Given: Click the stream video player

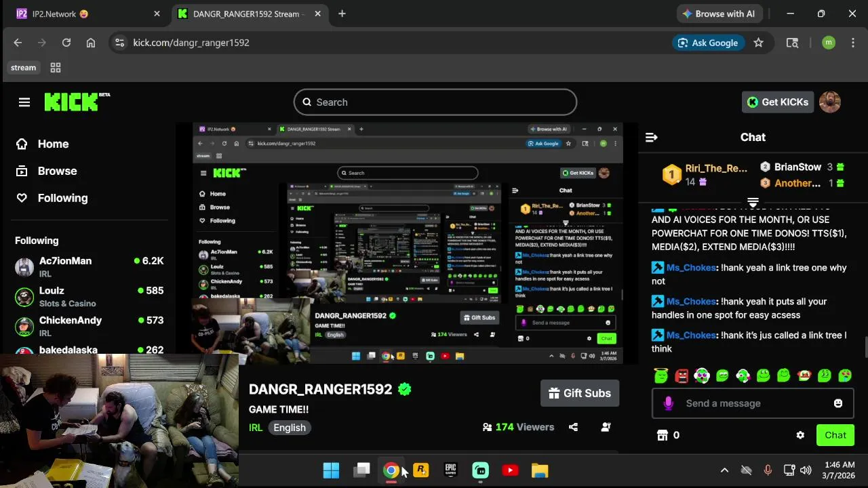Looking at the screenshot, I should click(407, 243).
